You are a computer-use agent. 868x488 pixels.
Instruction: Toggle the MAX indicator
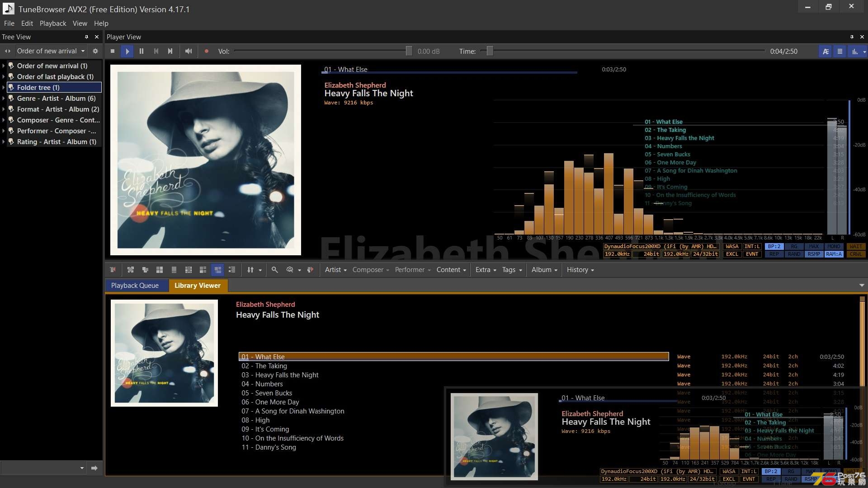[814, 246]
